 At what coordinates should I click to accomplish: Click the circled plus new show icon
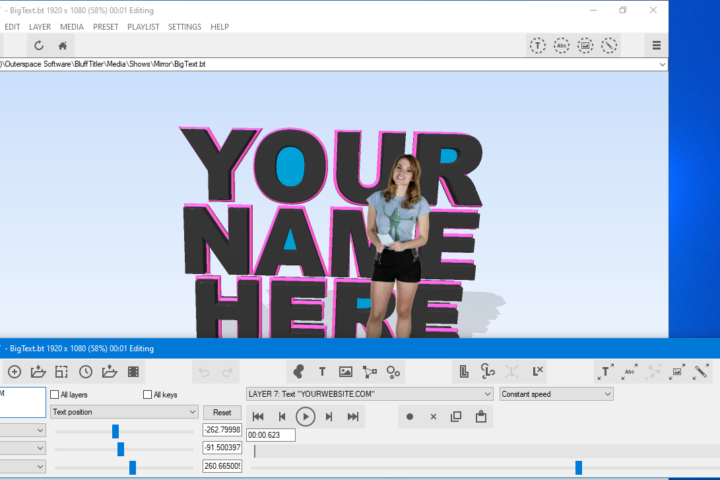[14, 372]
